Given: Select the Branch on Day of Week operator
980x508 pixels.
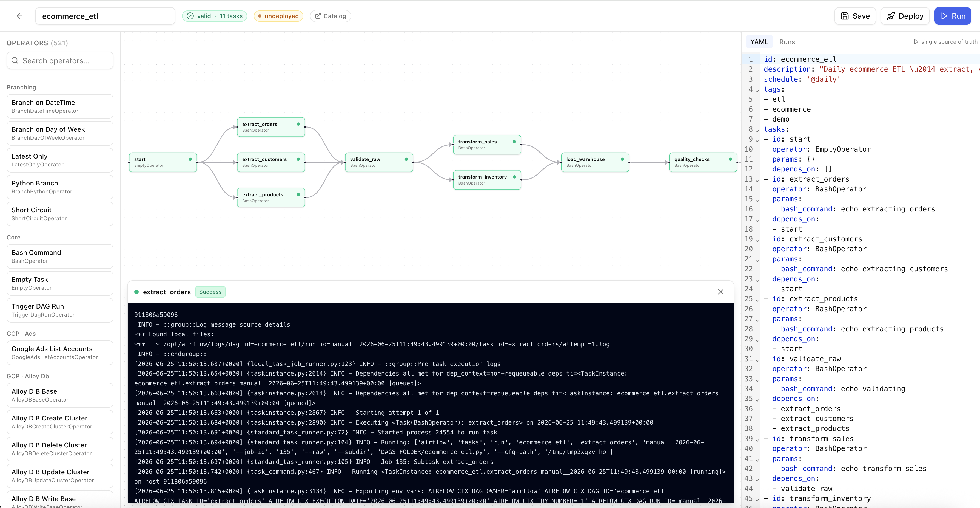Looking at the screenshot, I should tap(60, 133).
